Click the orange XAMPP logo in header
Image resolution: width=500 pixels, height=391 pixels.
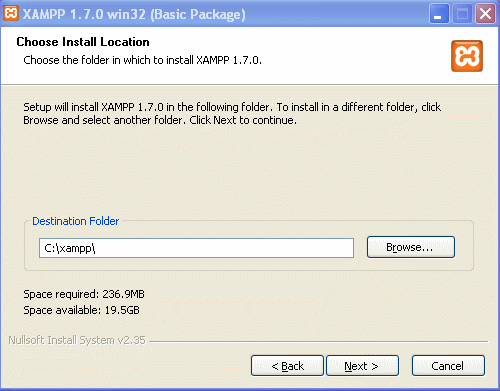coord(467,56)
